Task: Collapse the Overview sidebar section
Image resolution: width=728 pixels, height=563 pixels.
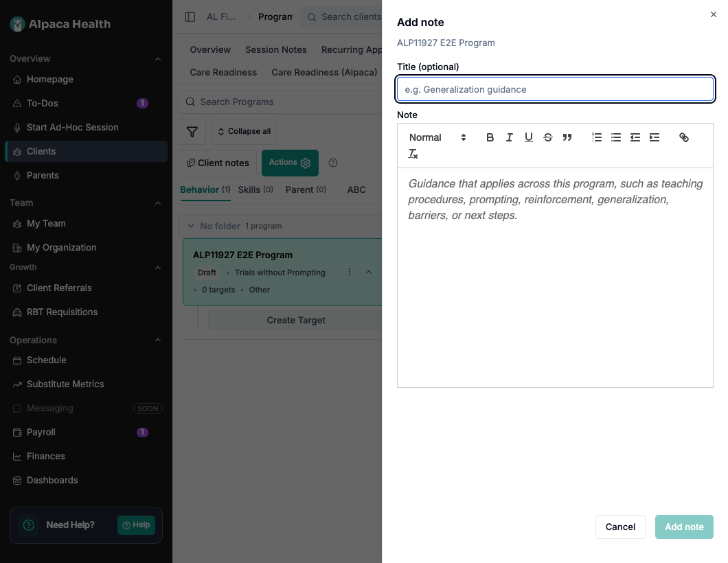Action: click(x=158, y=59)
